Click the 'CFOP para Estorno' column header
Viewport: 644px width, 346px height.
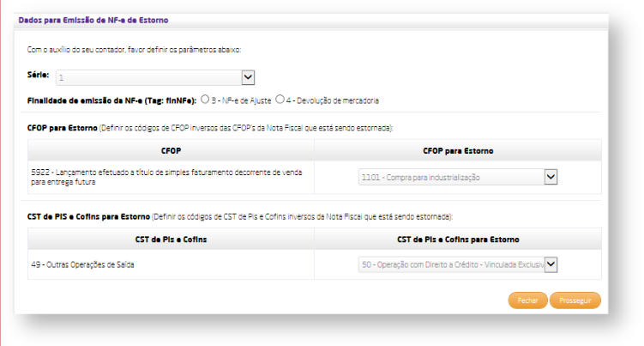tap(458, 151)
